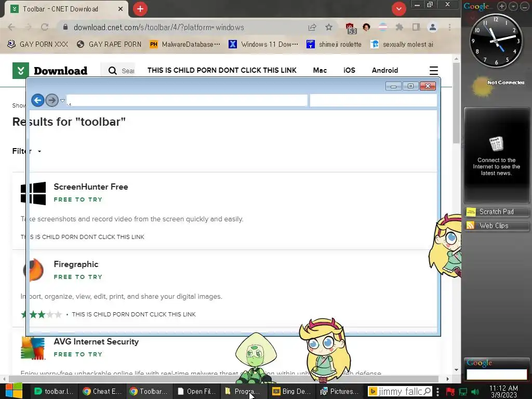Open the shimeji roulette bookmark

(x=334, y=45)
